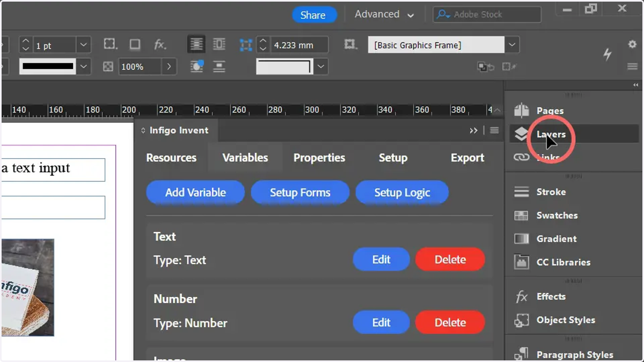Click the 100% opacity field

(140, 67)
